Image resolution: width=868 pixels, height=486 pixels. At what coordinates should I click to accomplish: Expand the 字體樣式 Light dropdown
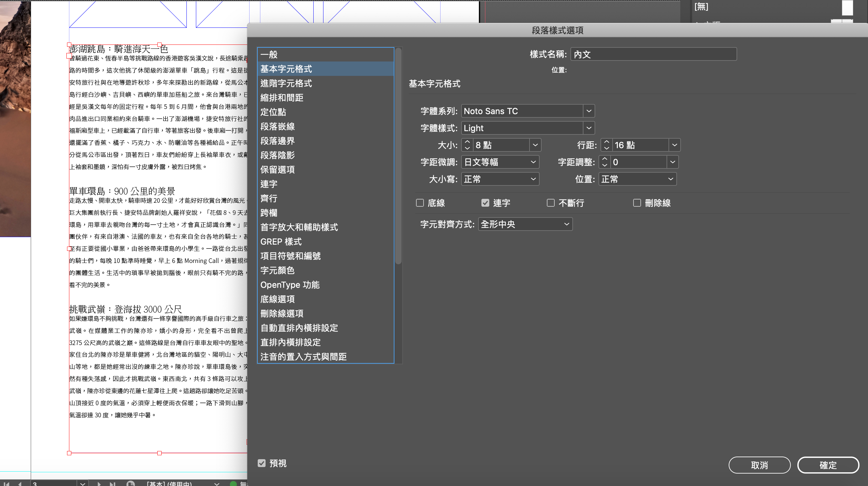click(589, 128)
